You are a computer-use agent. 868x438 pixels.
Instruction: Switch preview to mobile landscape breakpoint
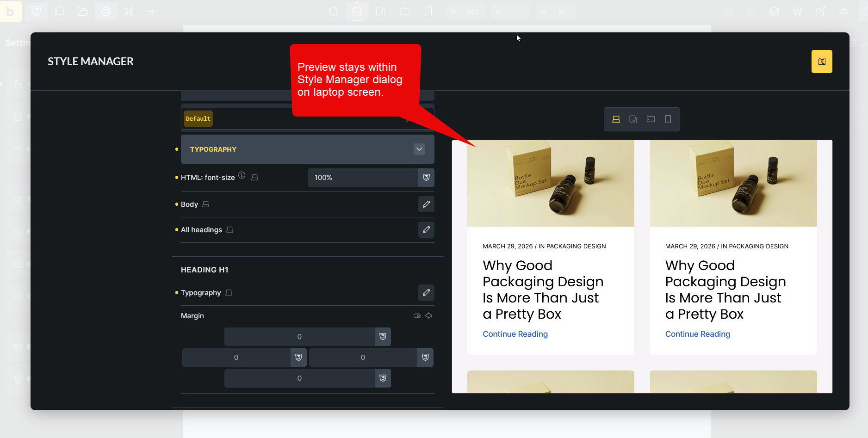(x=651, y=119)
